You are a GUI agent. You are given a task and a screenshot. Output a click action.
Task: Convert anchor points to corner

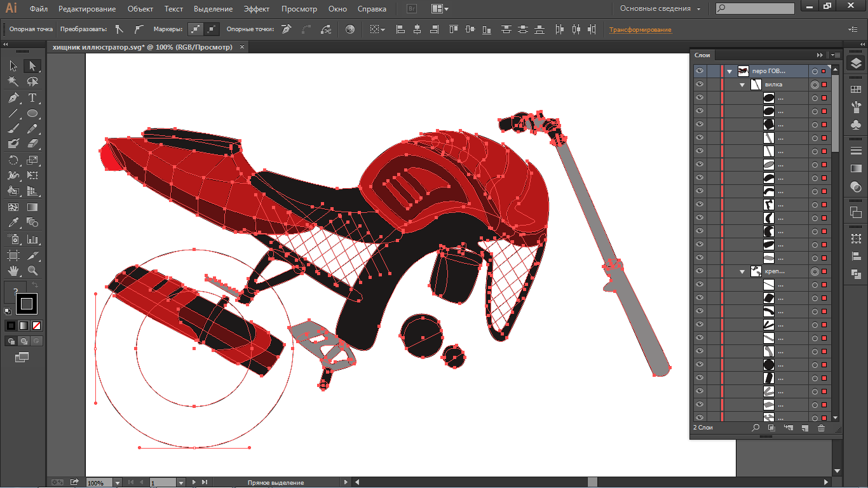(119, 29)
